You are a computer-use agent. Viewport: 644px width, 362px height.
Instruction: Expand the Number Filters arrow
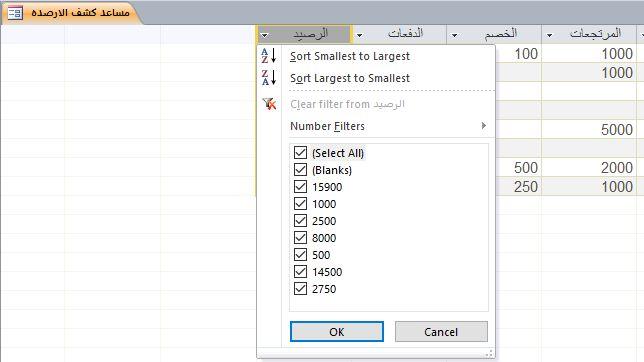point(484,126)
